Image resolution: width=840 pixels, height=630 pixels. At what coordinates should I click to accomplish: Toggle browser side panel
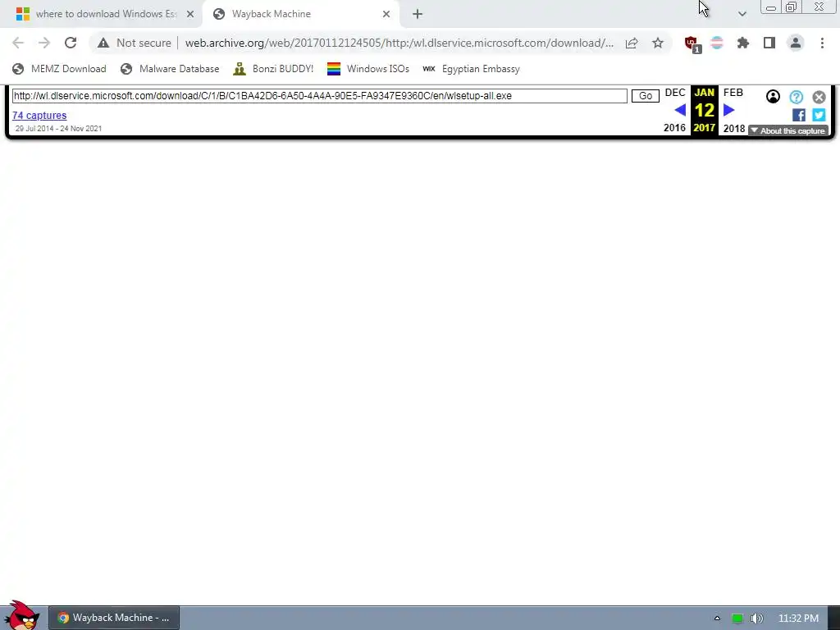click(769, 43)
